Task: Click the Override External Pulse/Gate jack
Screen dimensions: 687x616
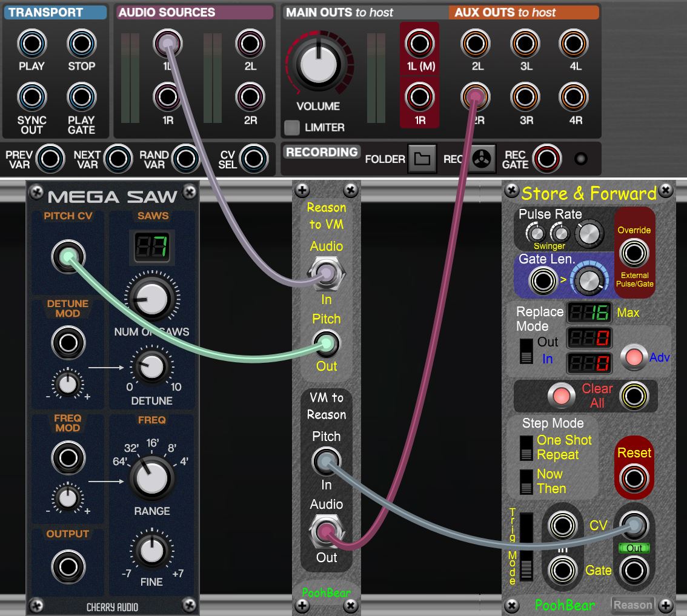Action: (x=634, y=253)
